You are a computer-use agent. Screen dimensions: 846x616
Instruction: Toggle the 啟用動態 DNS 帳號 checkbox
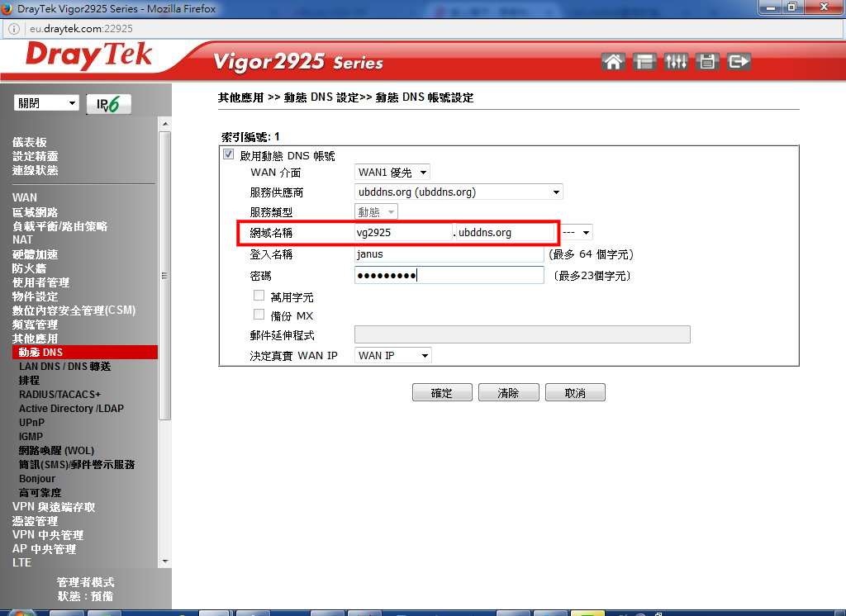click(229, 155)
